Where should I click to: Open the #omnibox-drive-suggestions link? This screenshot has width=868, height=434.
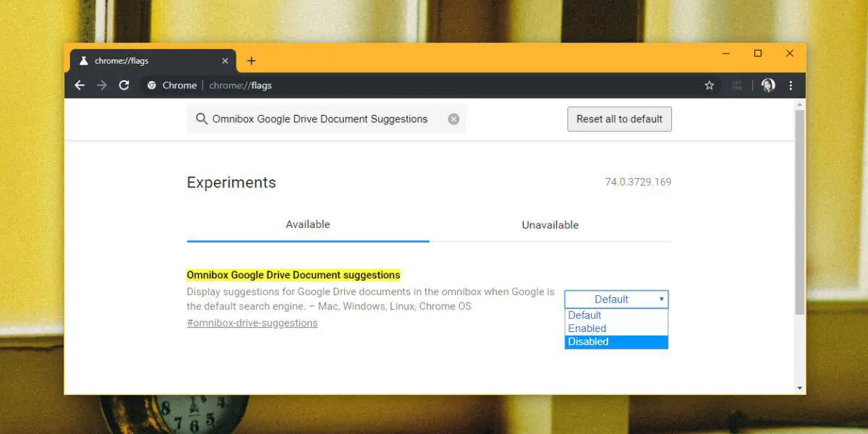coord(252,323)
